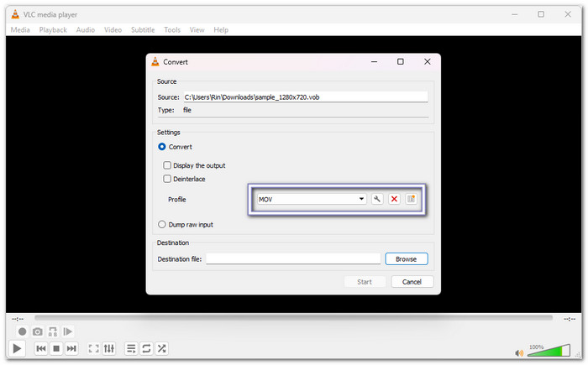Click the Previous media skip button
588x365 pixels.
click(x=41, y=348)
